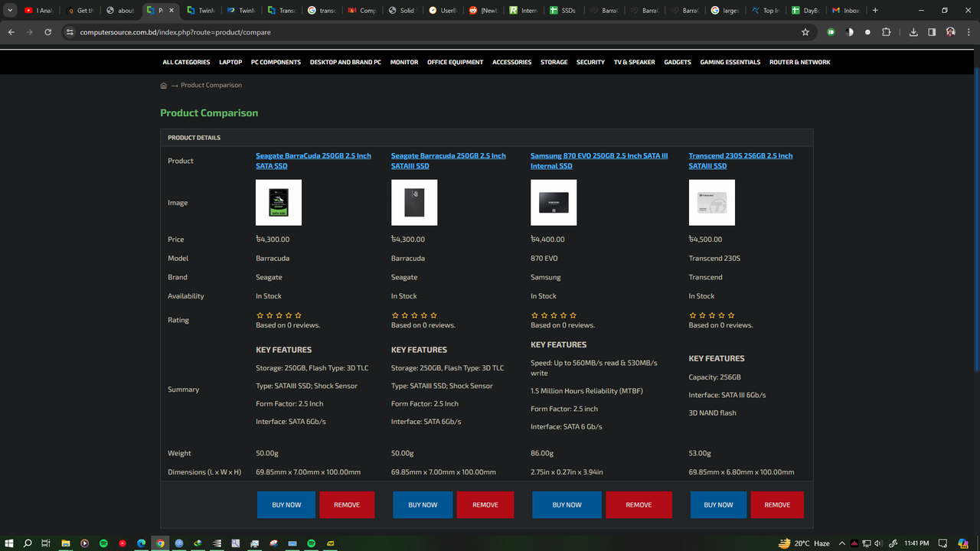Screen dimensions: 980x551
Task: Open the STORAGE menu
Action: [x=554, y=62]
